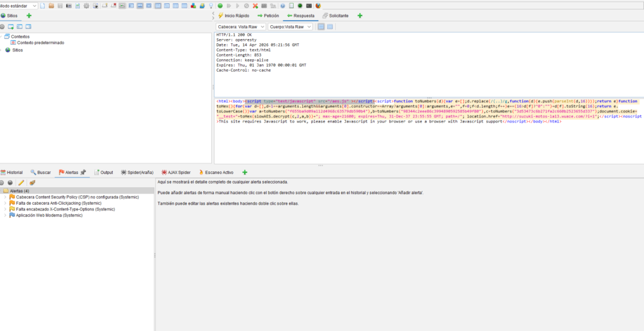
Task: Create a new session with toolbar icon
Action: [x=43, y=6]
